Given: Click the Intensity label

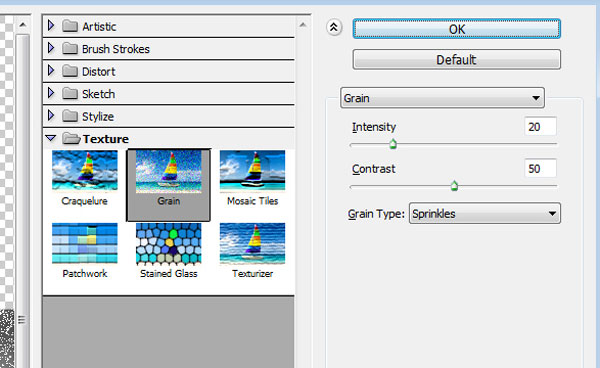Looking at the screenshot, I should coord(374,127).
